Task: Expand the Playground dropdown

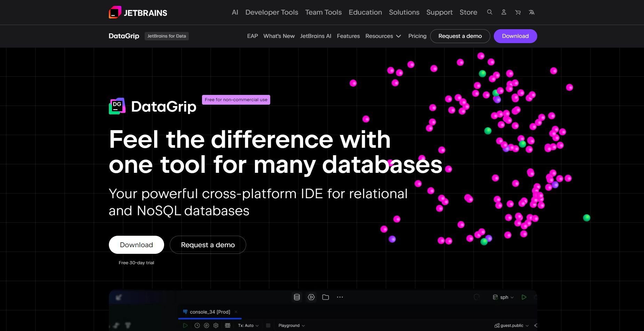Action: click(x=291, y=325)
